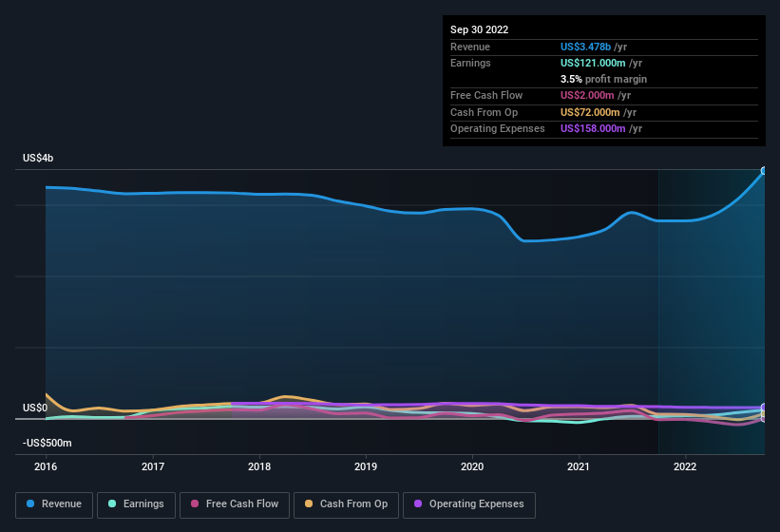Image resolution: width=780 pixels, height=532 pixels.
Task: Toggle the Revenue legend button
Action: tap(54, 504)
